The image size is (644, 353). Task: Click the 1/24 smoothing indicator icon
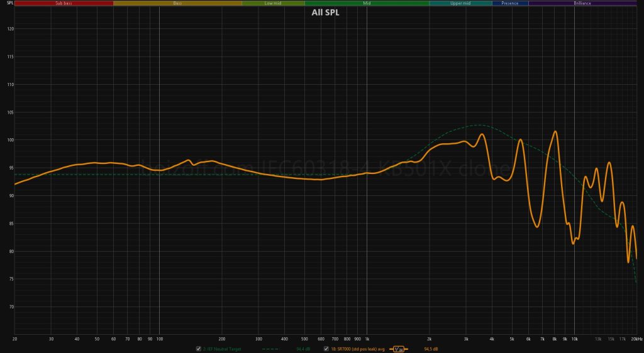pyautogui.click(x=399, y=349)
